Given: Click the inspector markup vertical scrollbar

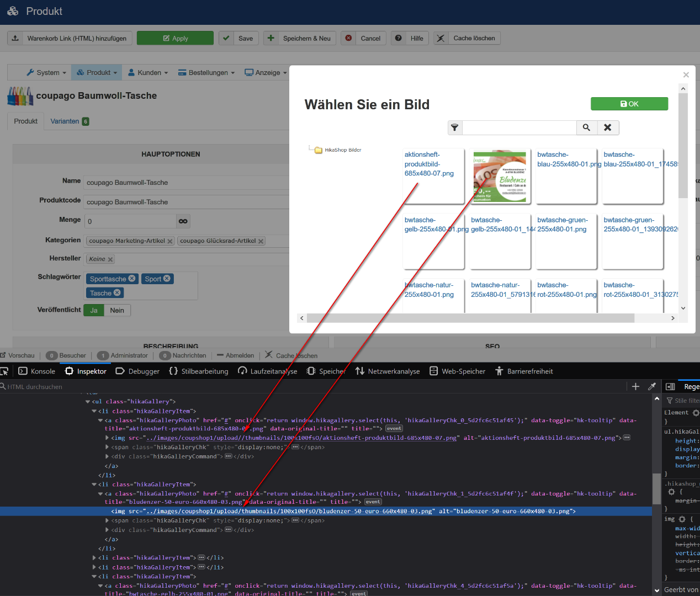Looking at the screenshot, I should [x=656, y=488].
